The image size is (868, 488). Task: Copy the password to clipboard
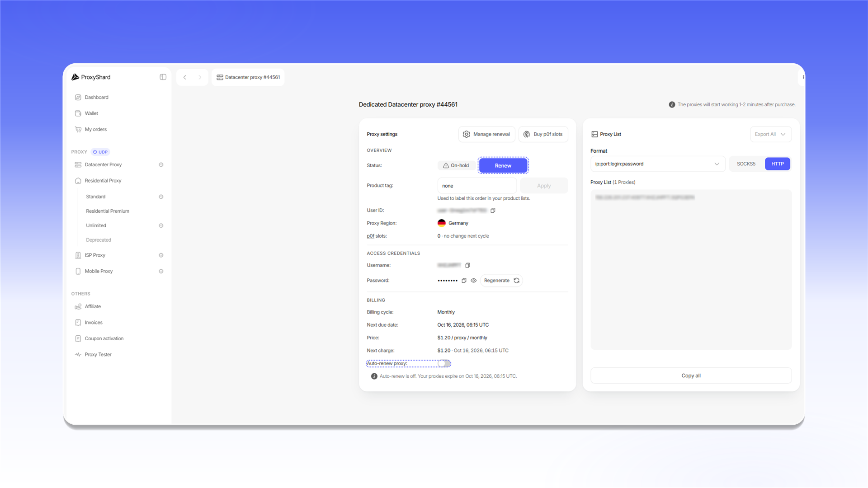click(464, 281)
